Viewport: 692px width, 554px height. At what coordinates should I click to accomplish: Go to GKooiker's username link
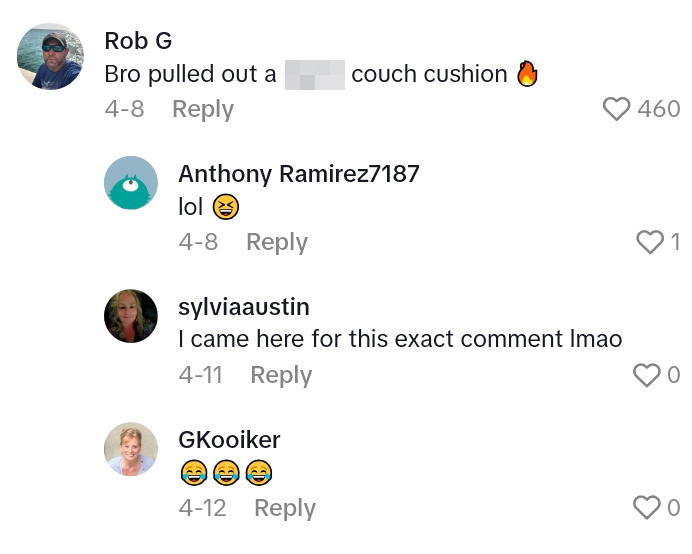pyautogui.click(x=229, y=440)
